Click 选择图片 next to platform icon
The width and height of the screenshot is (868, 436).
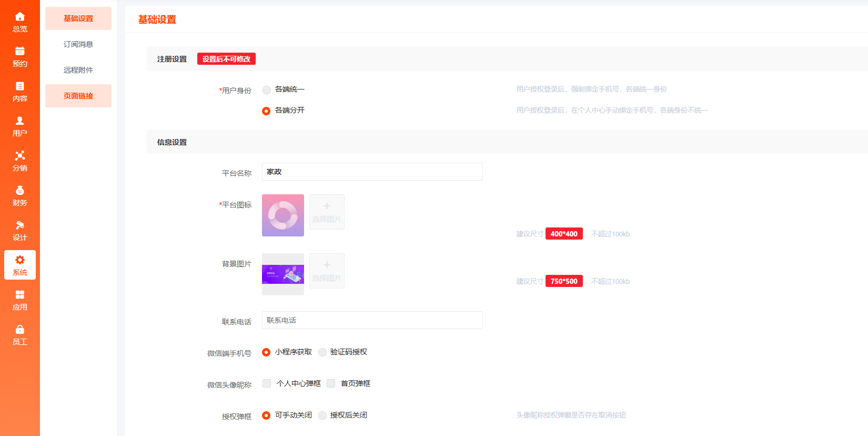click(327, 212)
